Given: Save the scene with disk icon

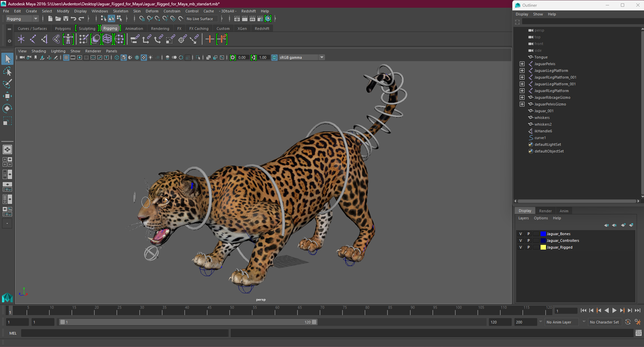Looking at the screenshot, I should click(x=66, y=19).
